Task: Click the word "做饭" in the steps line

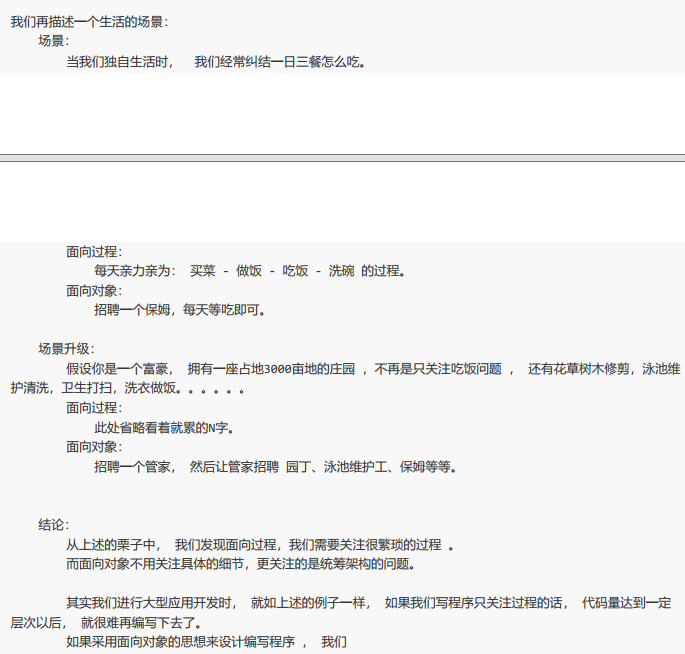Action: [249, 271]
